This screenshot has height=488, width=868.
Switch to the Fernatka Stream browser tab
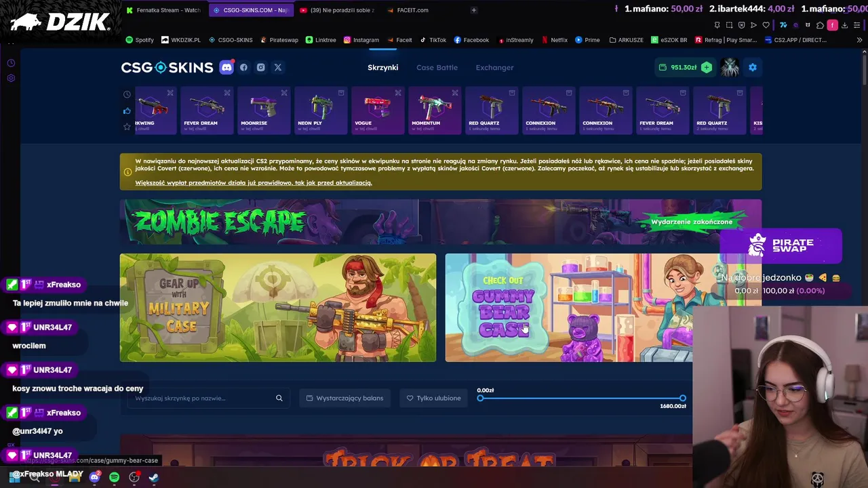(x=164, y=10)
